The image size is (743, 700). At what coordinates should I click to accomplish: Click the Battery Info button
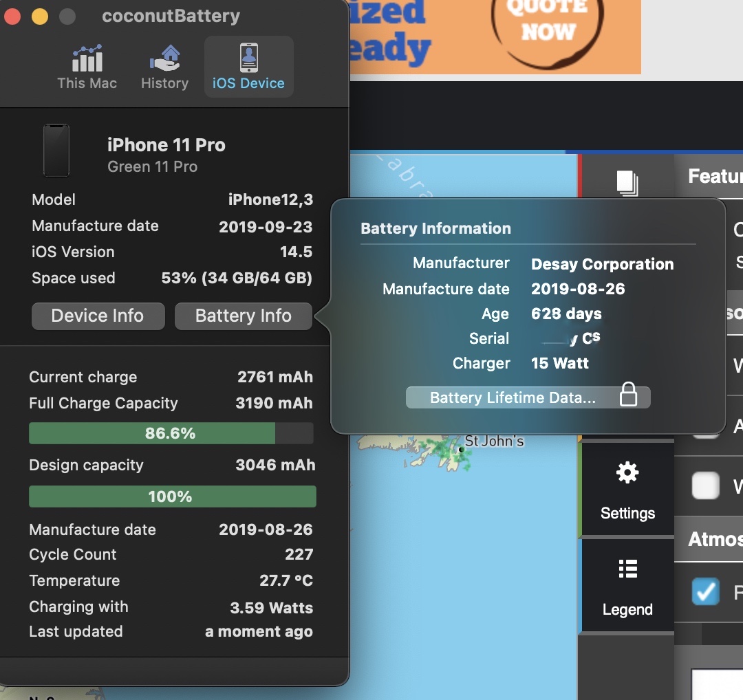(243, 316)
